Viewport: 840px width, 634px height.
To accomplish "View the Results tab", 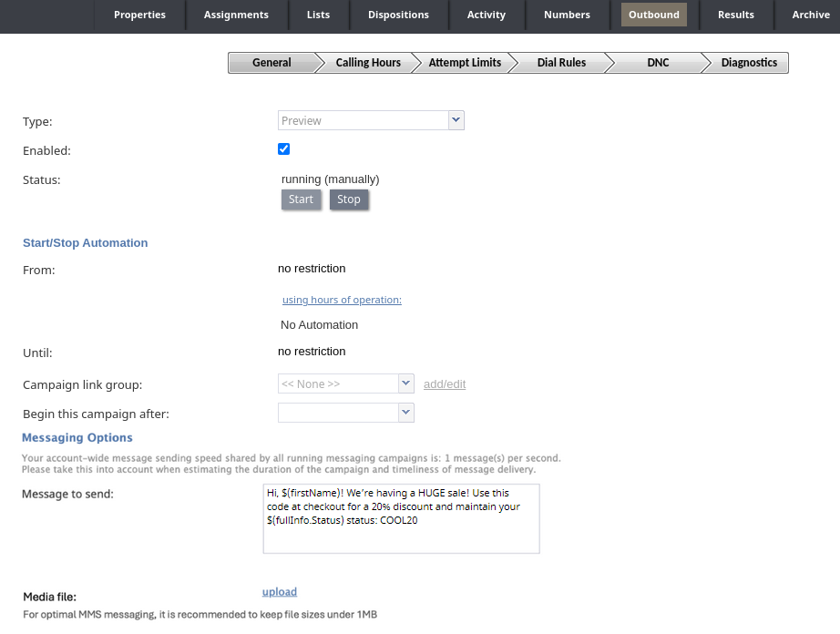I will [x=736, y=15].
